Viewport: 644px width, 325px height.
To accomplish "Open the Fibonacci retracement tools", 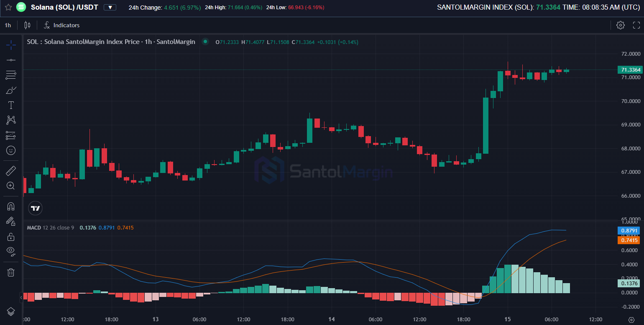I will [x=11, y=75].
